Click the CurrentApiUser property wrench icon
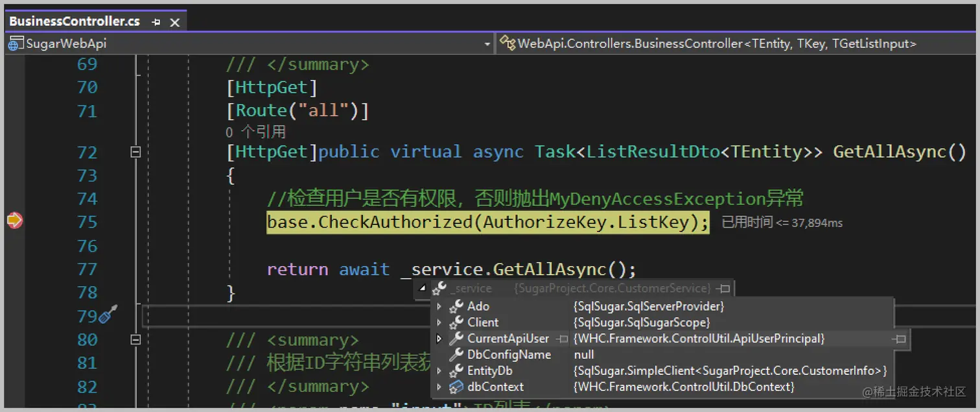 pyautogui.click(x=456, y=339)
